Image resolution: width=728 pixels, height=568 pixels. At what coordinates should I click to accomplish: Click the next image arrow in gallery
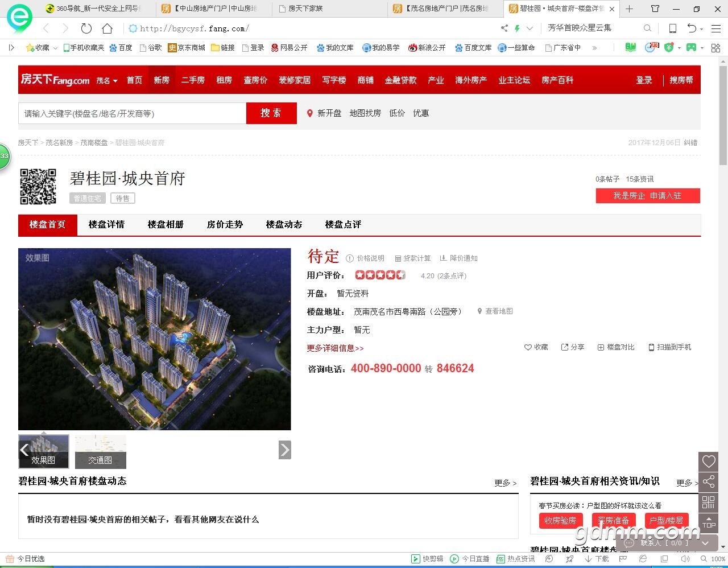coord(285,450)
